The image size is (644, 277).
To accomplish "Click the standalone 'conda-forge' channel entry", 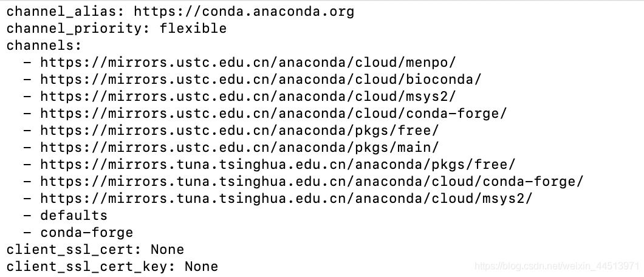I will click(87, 232).
